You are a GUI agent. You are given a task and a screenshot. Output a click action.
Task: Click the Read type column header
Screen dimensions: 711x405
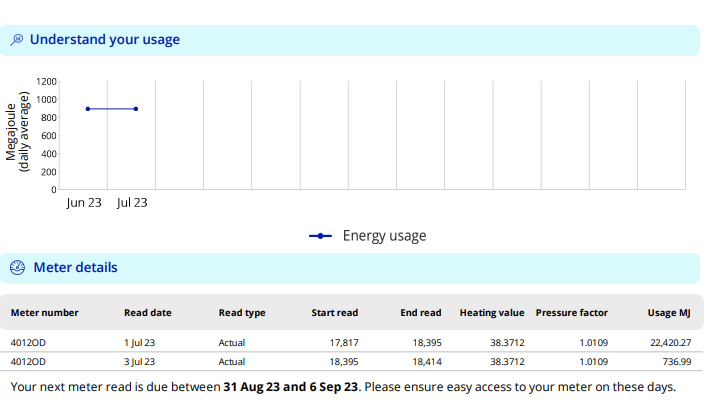(242, 313)
